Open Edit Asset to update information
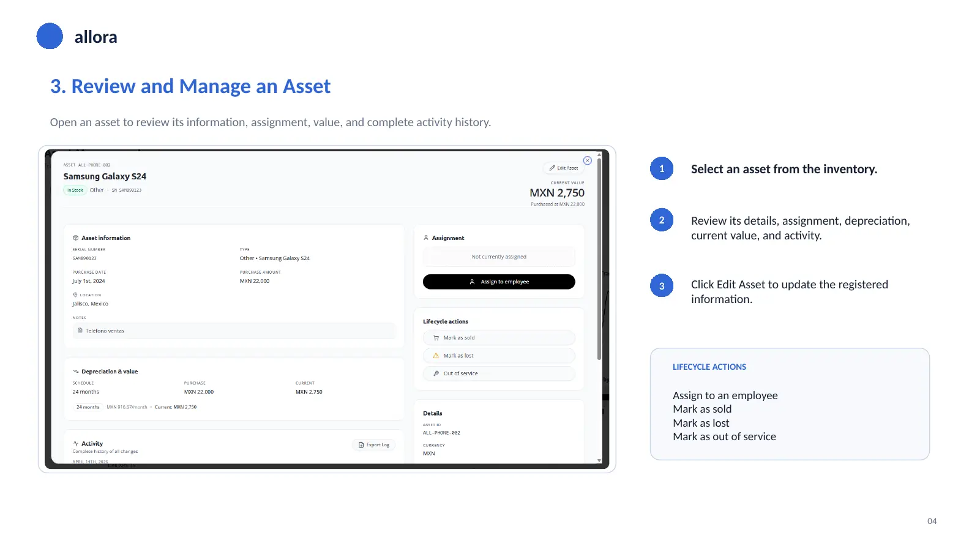Screen dimensions: 980x551 coord(563,168)
